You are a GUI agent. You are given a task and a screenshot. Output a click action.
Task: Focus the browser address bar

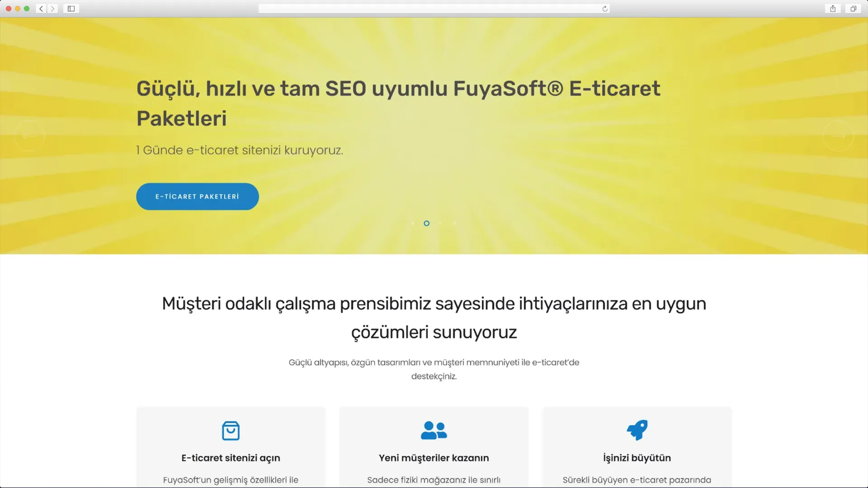(x=429, y=9)
